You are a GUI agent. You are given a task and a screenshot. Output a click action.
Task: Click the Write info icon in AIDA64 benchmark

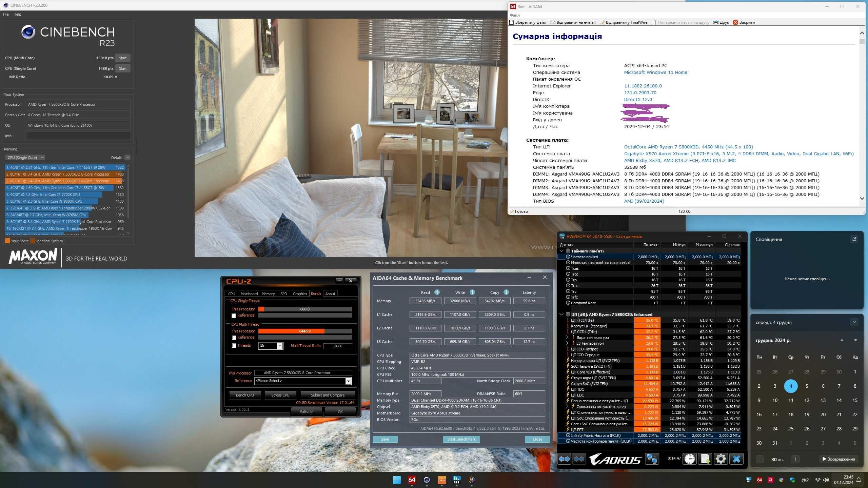point(472,292)
